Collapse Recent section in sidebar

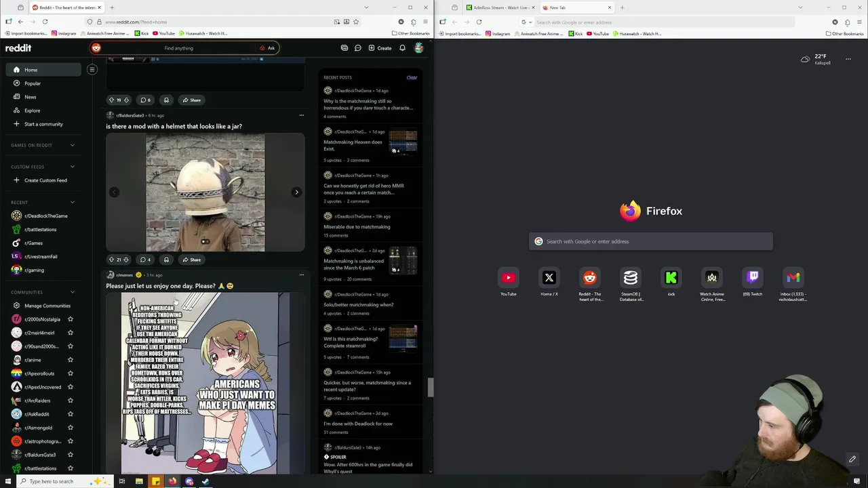coord(73,202)
